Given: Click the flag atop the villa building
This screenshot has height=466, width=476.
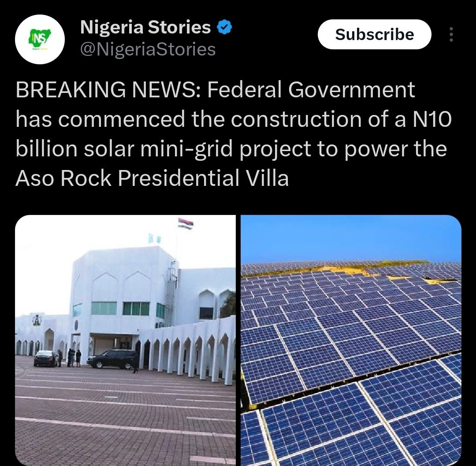Looking at the screenshot, I should pyautogui.click(x=186, y=223).
